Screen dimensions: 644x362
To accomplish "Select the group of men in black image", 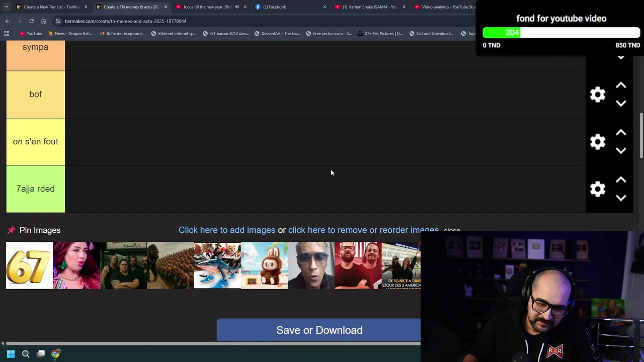I will coord(123,265).
